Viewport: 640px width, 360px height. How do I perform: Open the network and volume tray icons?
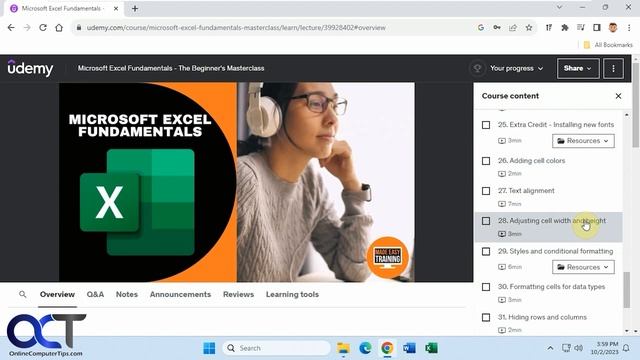(x=572, y=348)
